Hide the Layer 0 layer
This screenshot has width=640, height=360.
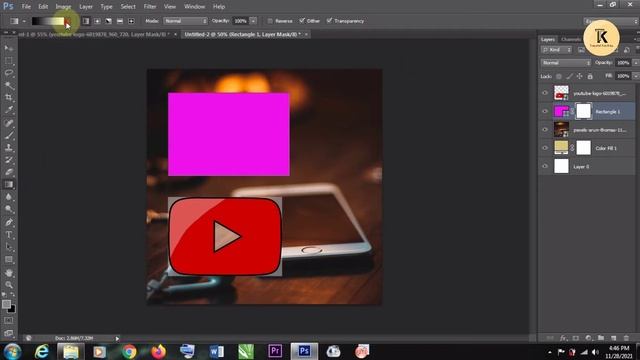545,167
